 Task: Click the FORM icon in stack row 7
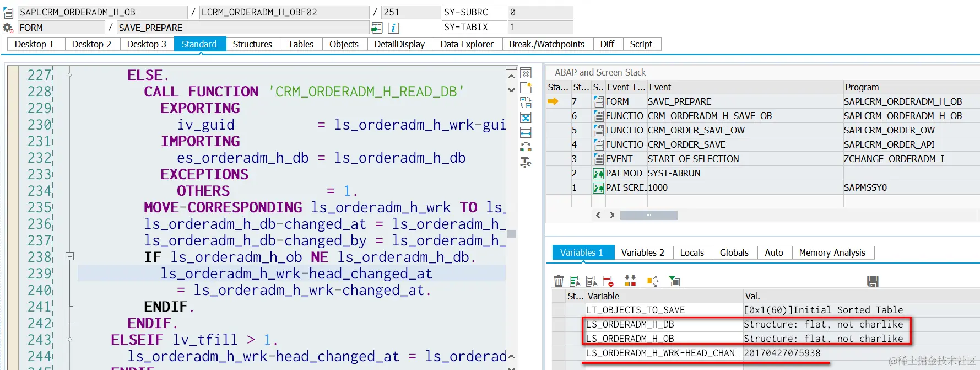click(598, 101)
